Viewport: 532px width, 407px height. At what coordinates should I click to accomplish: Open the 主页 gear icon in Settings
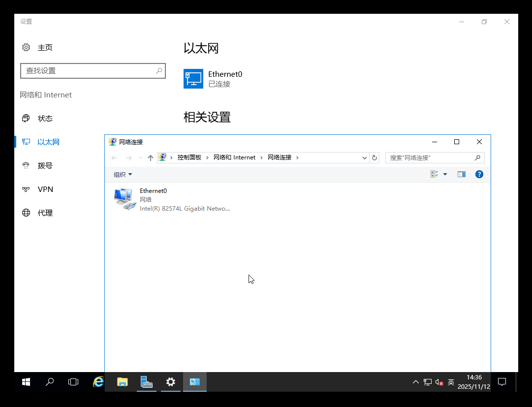(x=26, y=47)
